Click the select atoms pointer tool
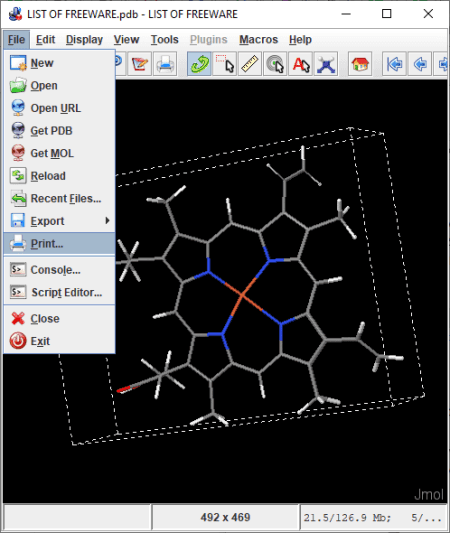 [225, 64]
